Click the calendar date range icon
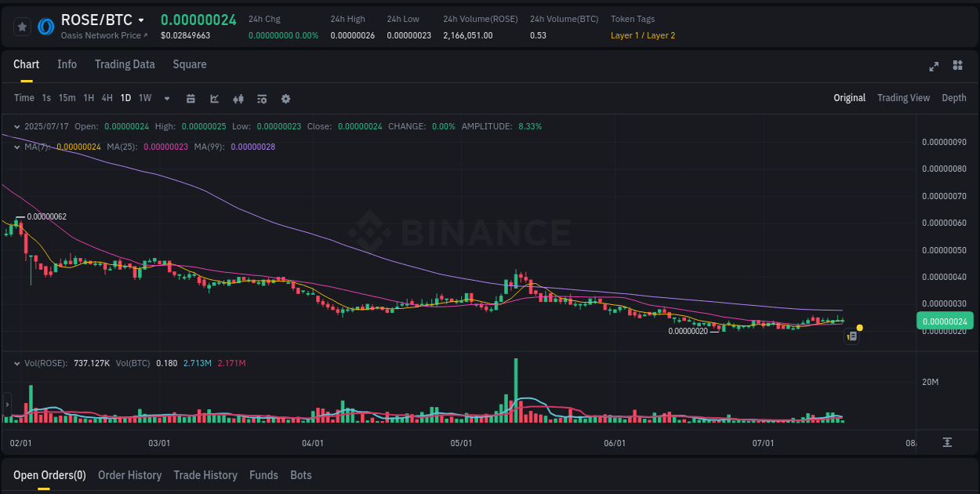980x494 pixels. (x=191, y=98)
